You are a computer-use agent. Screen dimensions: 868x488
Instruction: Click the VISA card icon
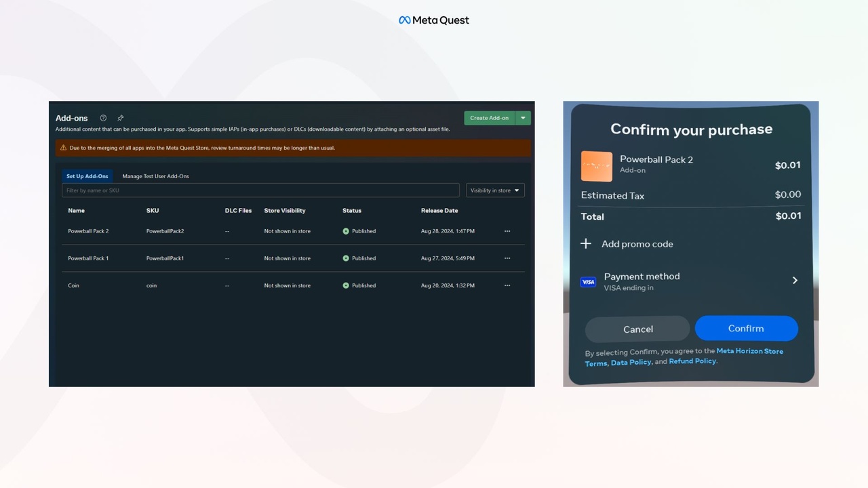coord(588,282)
